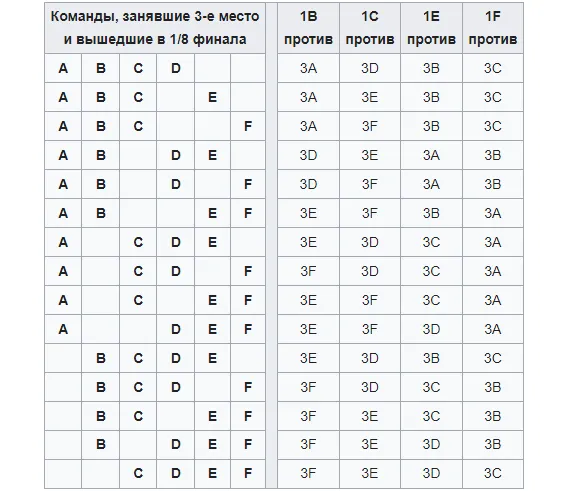Screen dimensions: 587x491
Task: Click the '1F против' column header
Action: point(493,28)
